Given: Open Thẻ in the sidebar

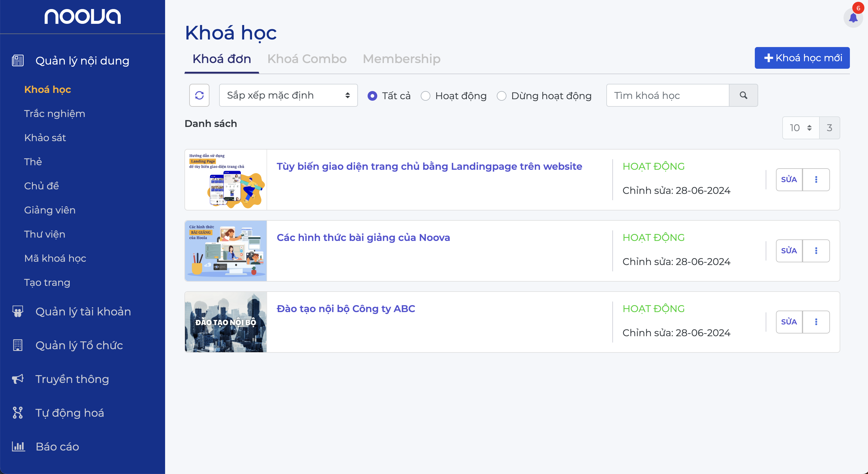Looking at the screenshot, I should coord(33,162).
